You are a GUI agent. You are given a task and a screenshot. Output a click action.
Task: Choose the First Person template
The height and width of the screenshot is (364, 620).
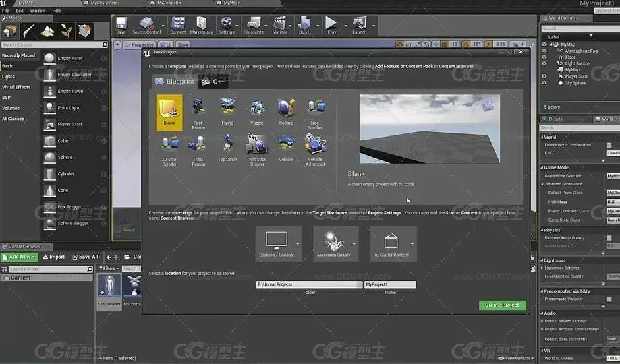pyautogui.click(x=198, y=113)
